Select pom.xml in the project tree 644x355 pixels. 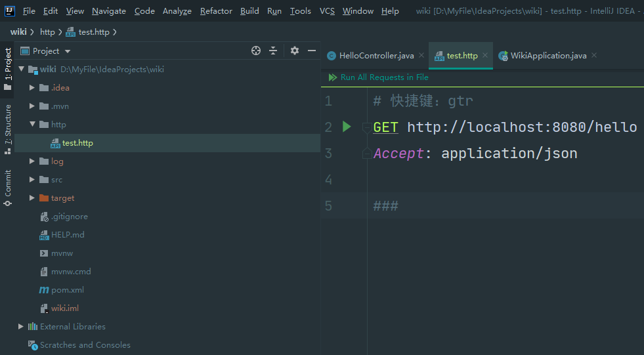tap(67, 290)
